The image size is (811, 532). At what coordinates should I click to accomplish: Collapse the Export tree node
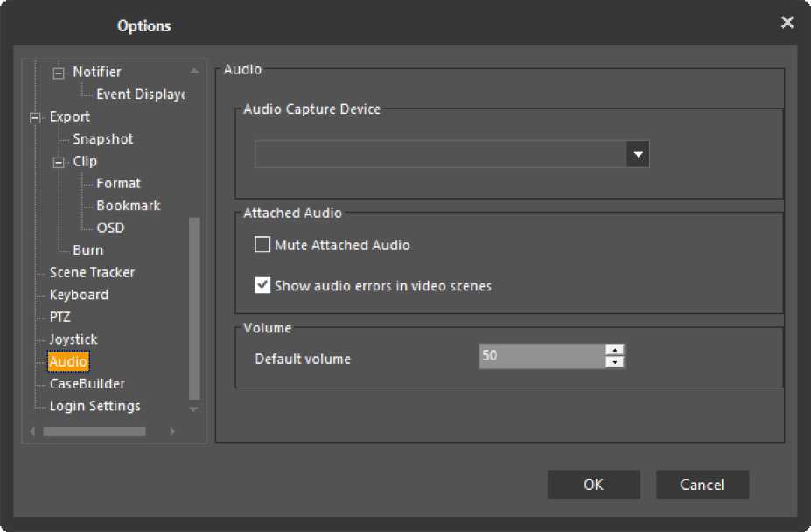35,117
